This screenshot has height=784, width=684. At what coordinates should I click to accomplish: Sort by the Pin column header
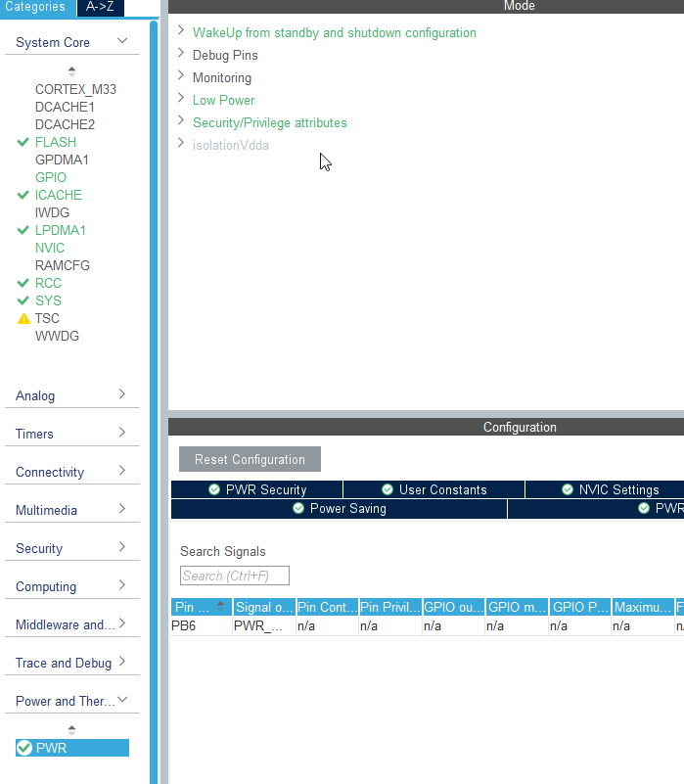point(201,607)
